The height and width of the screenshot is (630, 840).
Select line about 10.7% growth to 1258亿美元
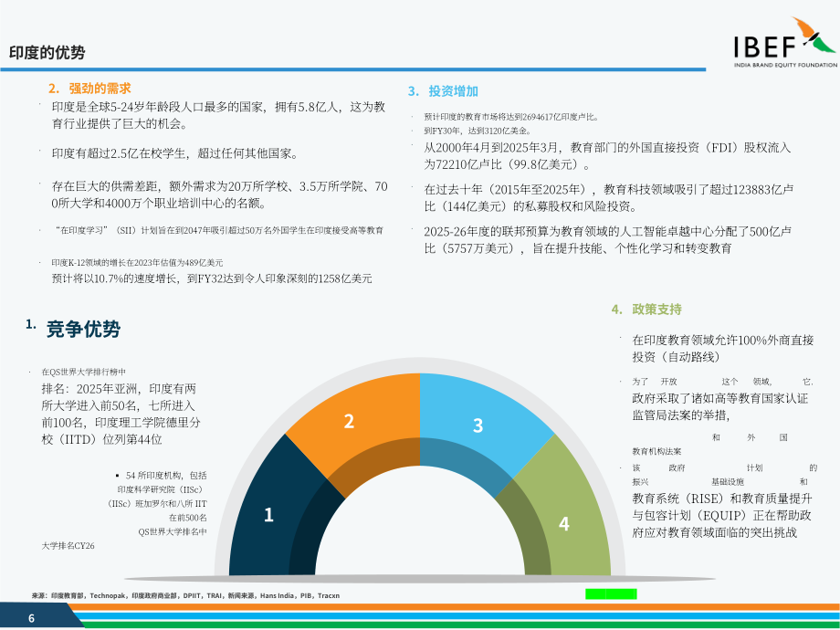pos(212,278)
